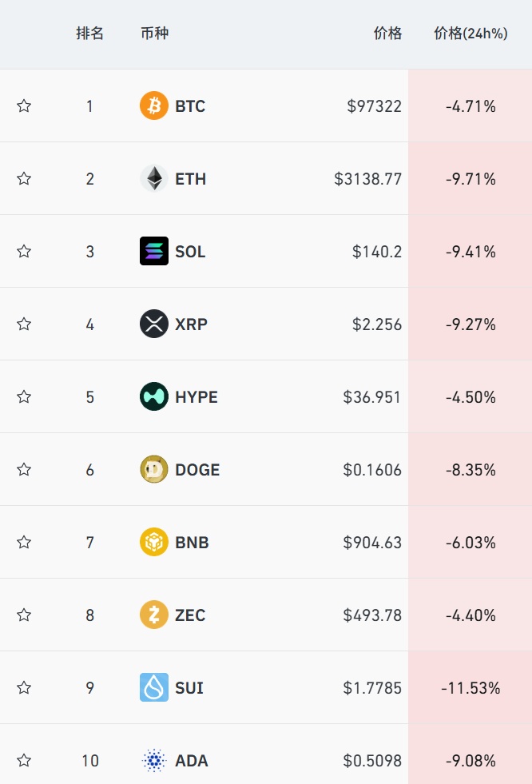Click the BNB coin logo icon
The image size is (532, 784).
(x=153, y=542)
